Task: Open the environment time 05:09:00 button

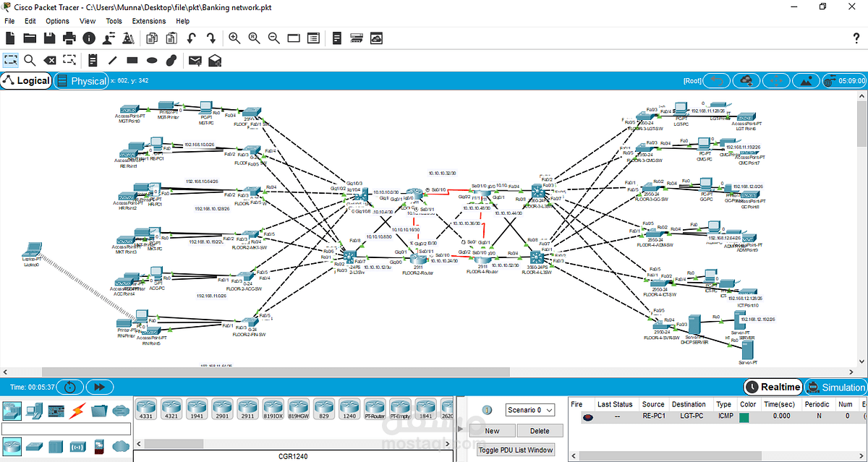Action: (x=845, y=81)
